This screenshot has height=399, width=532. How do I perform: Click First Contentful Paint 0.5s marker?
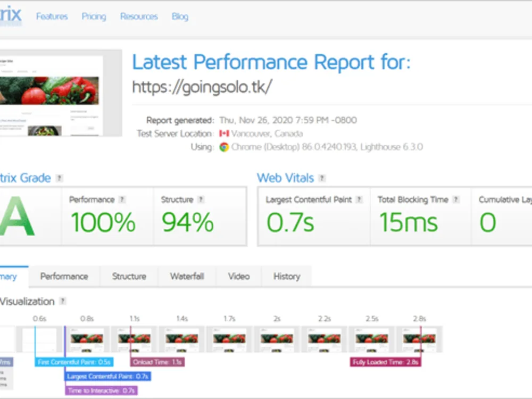click(x=74, y=362)
